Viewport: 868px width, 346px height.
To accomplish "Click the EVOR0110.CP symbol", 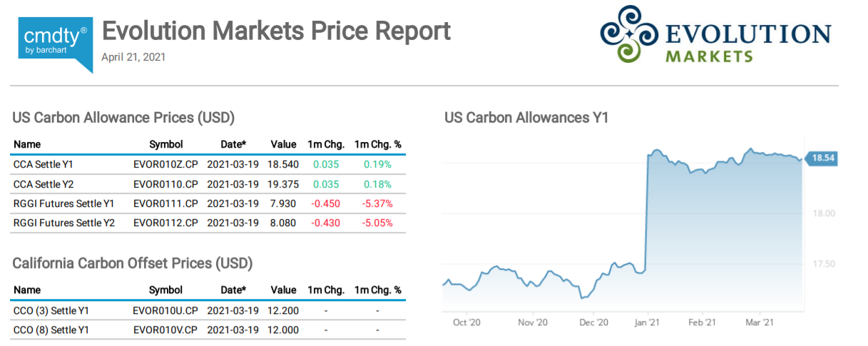I will [165, 184].
